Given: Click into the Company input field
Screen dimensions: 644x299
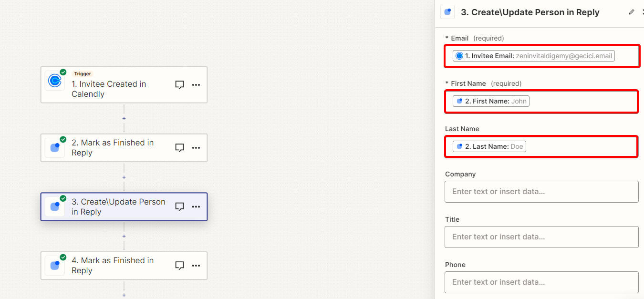Looking at the screenshot, I should pyautogui.click(x=541, y=191).
